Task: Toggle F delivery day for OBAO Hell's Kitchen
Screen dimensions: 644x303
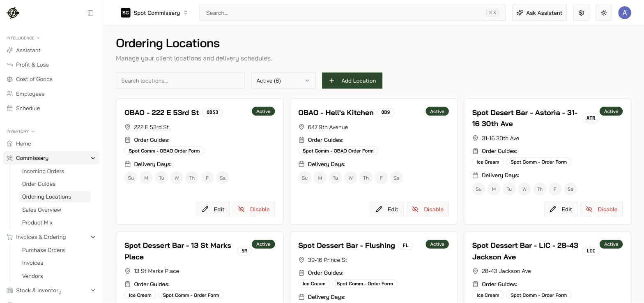Action: click(381, 178)
